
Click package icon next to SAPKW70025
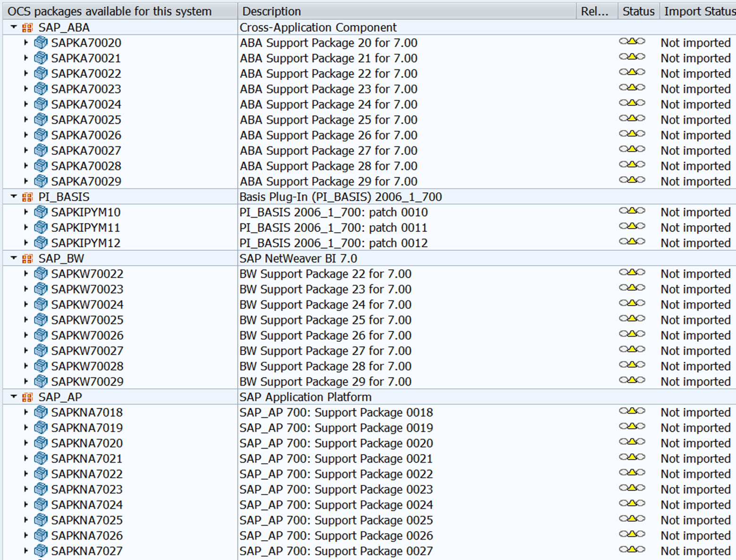pos(41,320)
